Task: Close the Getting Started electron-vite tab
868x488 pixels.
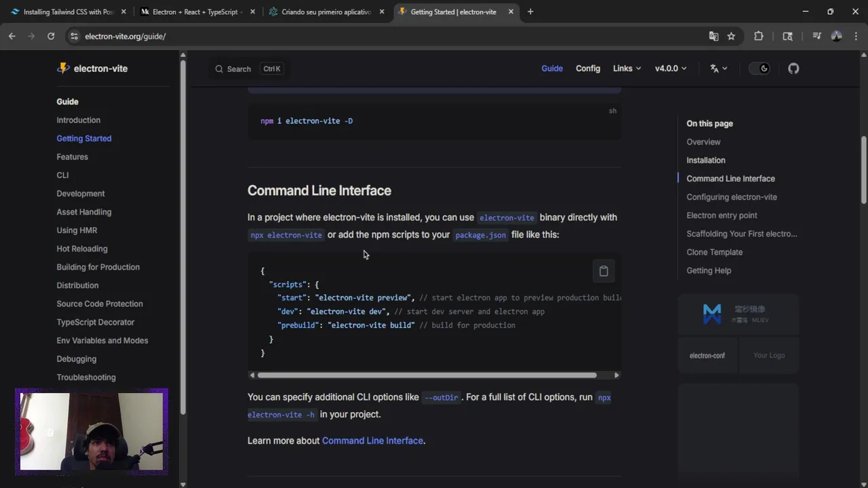Action: click(511, 12)
